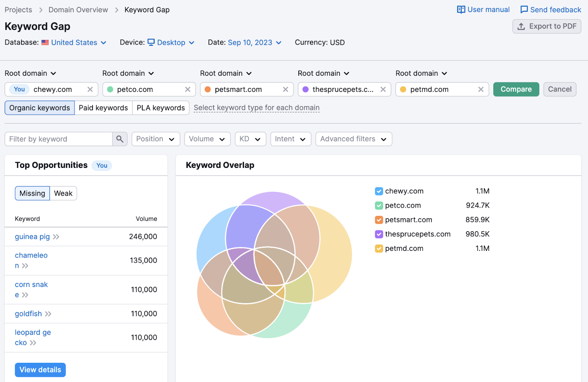Click View details button
This screenshot has height=382, width=588.
click(40, 370)
